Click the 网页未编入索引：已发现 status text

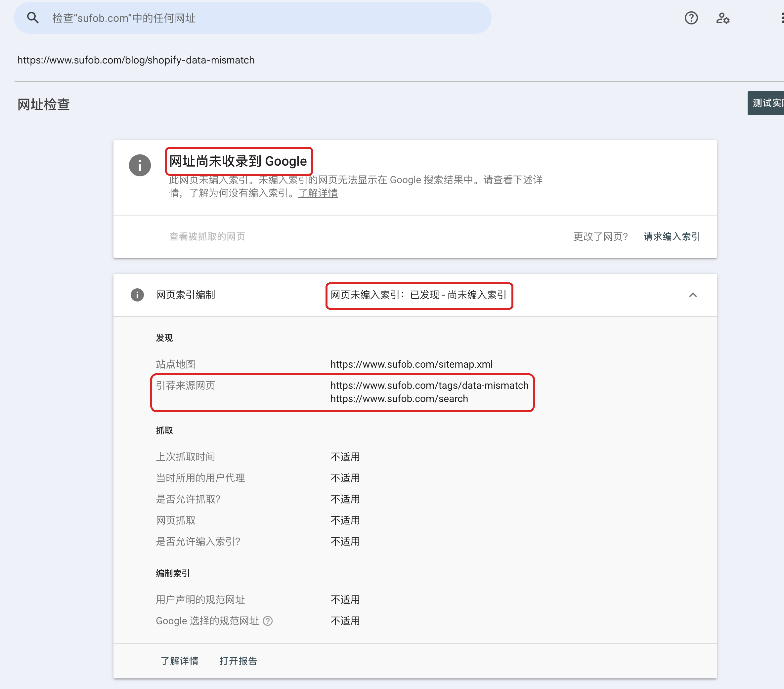click(x=418, y=295)
